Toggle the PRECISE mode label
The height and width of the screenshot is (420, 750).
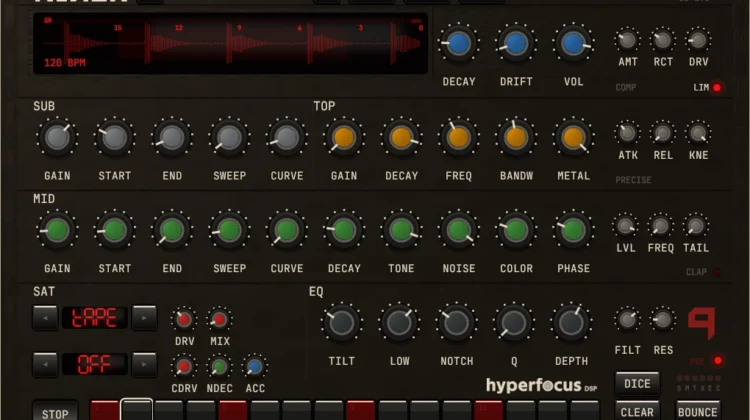[x=633, y=180]
